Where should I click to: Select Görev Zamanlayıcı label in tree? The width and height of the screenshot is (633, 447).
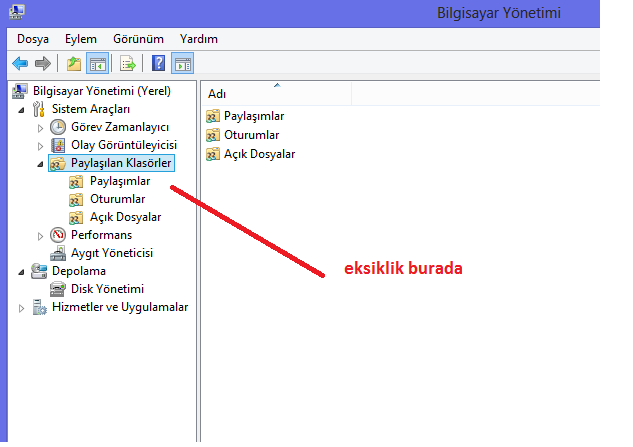pos(120,127)
